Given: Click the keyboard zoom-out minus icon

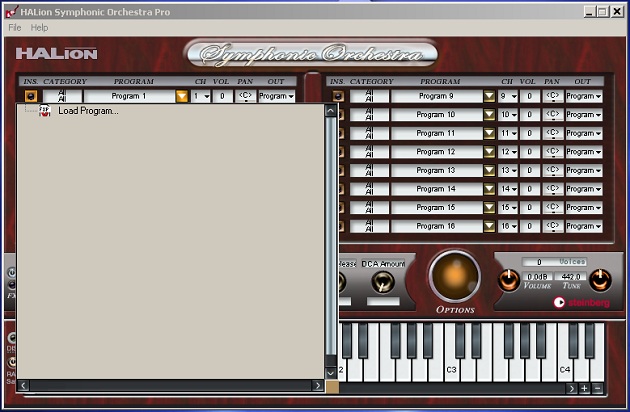Looking at the screenshot, I should click(598, 388).
